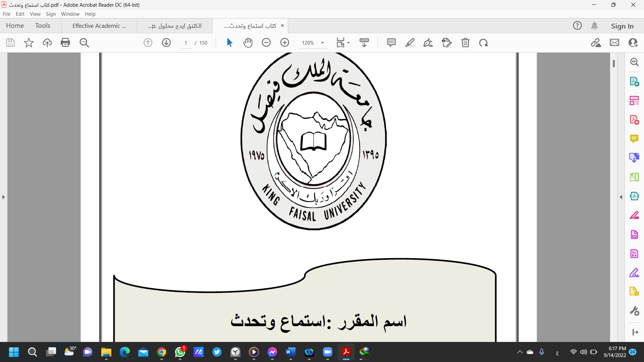Click the current page number field

pos(186,43)
